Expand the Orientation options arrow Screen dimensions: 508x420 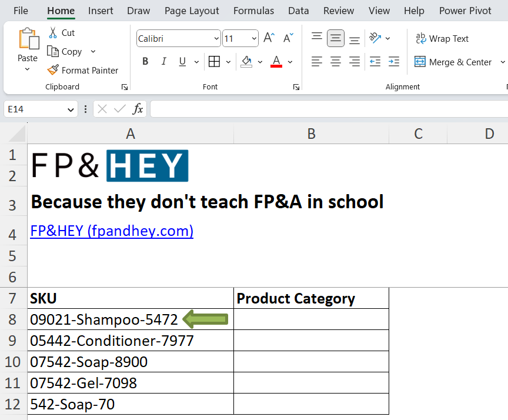tap(388, 39)
